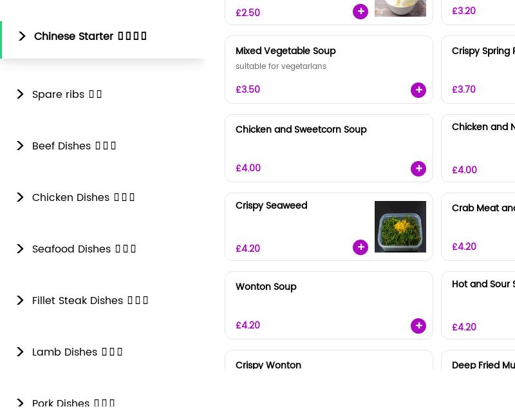Screen dimensions: 515x420
Task: Add Chicken and Sweetcorn Soup to basket
Action: pyautogui.click(x=418, y=169)
